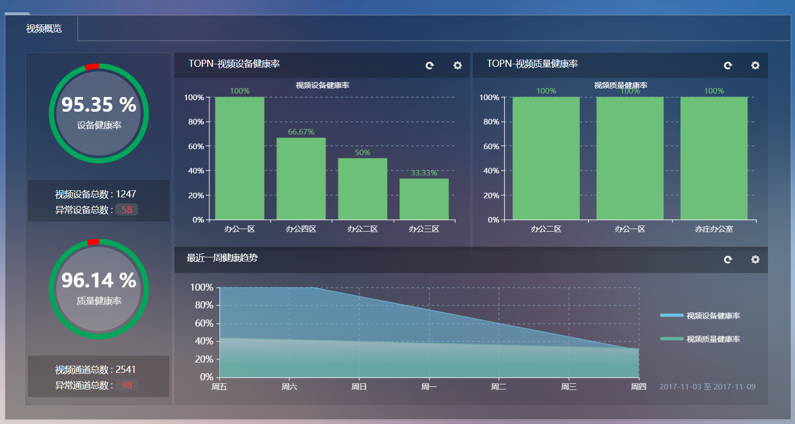The width and height of the screenshot is (795, 424).
Task: Toggle 视频设备健康率 legend series
Action: (700, 316)
